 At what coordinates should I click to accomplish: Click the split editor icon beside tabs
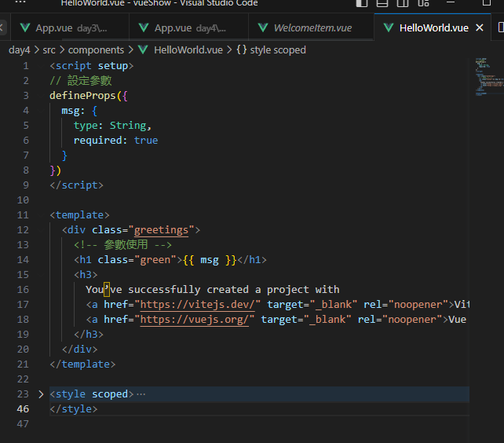(x=500, y=27)
